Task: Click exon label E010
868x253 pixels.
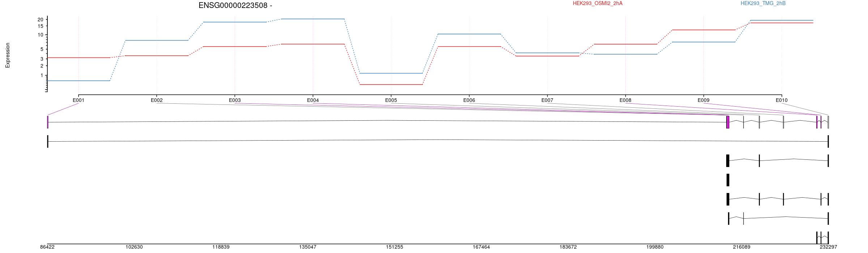Action: click(782, 100)
